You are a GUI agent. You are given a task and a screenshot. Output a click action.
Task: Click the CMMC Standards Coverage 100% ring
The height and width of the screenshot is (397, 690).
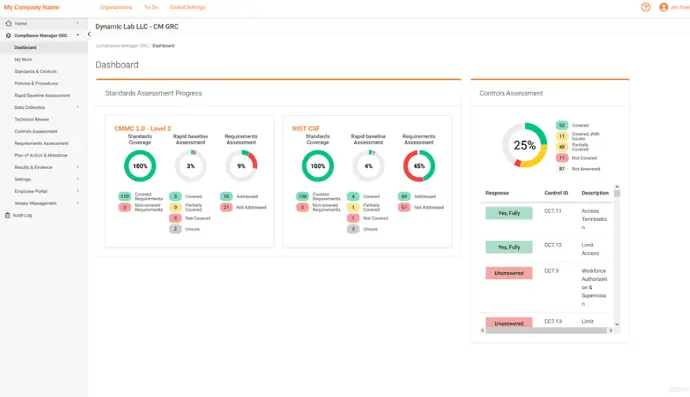coord(140,166)
